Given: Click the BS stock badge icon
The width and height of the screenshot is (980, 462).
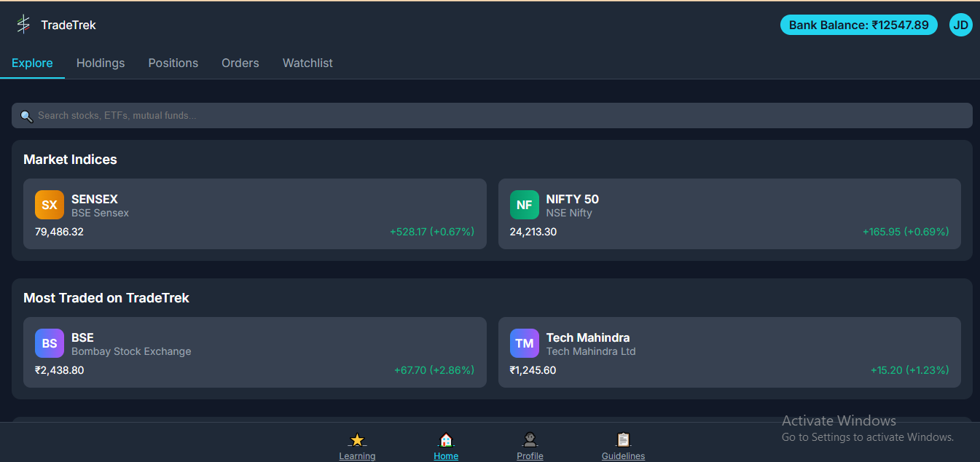Looking at the screenshot, I should tap(50, 343).
